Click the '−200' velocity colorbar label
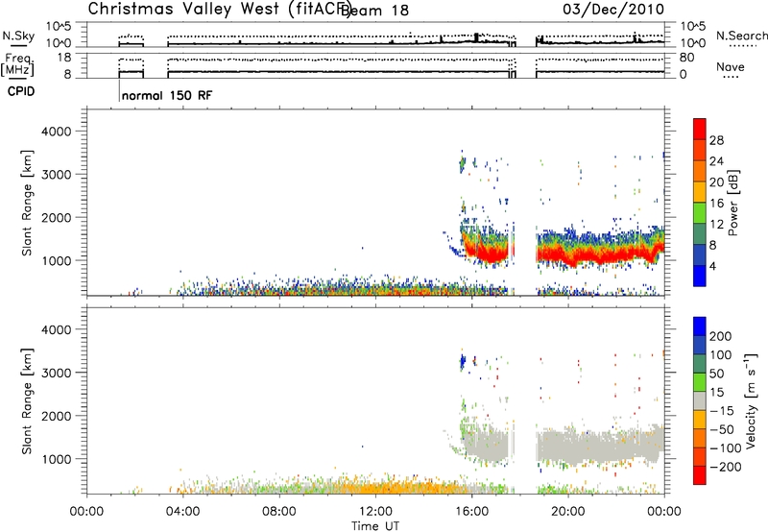The image size is (768, 532). point(726,467)
